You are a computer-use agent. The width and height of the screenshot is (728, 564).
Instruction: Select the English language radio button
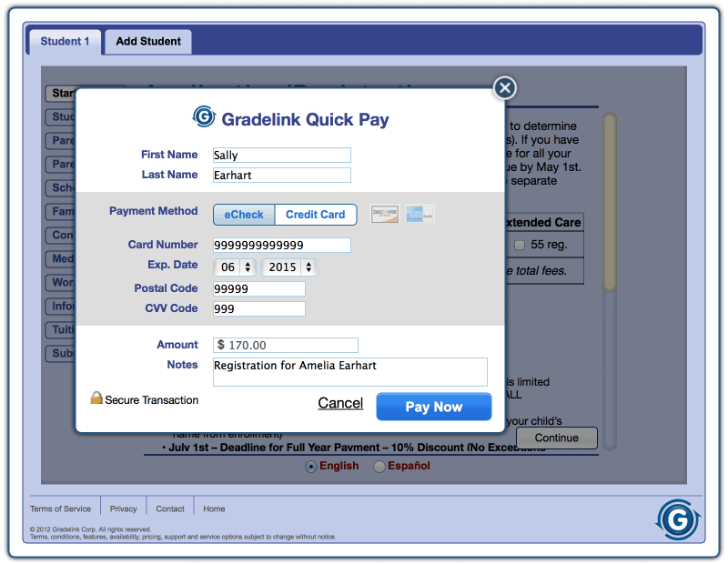310,466
